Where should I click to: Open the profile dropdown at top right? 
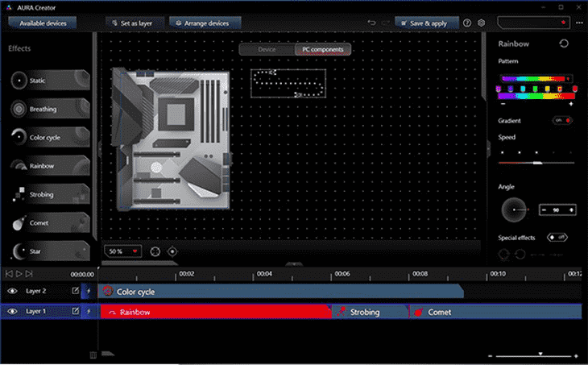[533, 23]
